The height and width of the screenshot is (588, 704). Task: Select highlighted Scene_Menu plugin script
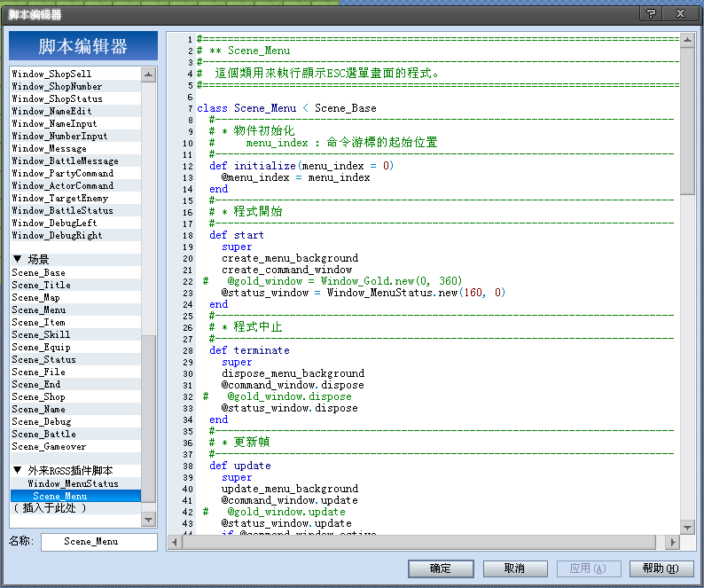(75, 497)
